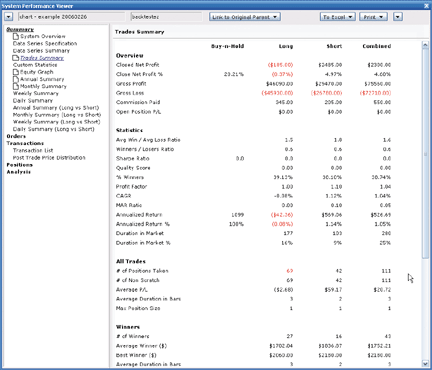Screen dimensions: 432x370
Task: Open Monthly Summary (Long vs Short)
Action: (x=57, y=115)
